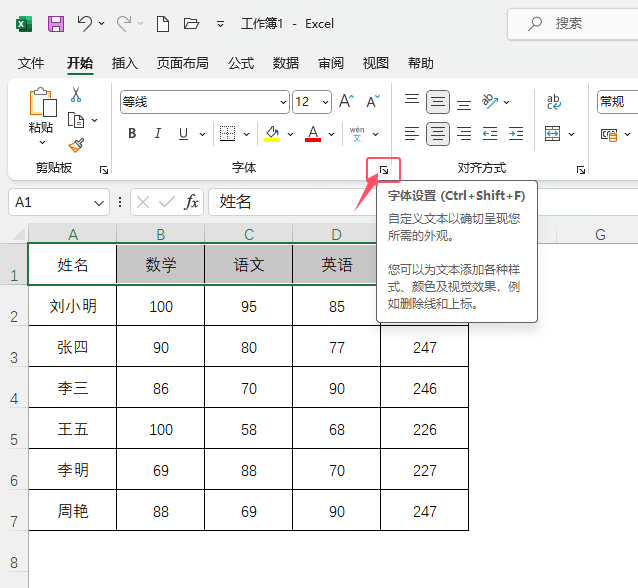Click the accounting number format icon
Viewport: 638px width, 588px height.
tap(609, 134)
